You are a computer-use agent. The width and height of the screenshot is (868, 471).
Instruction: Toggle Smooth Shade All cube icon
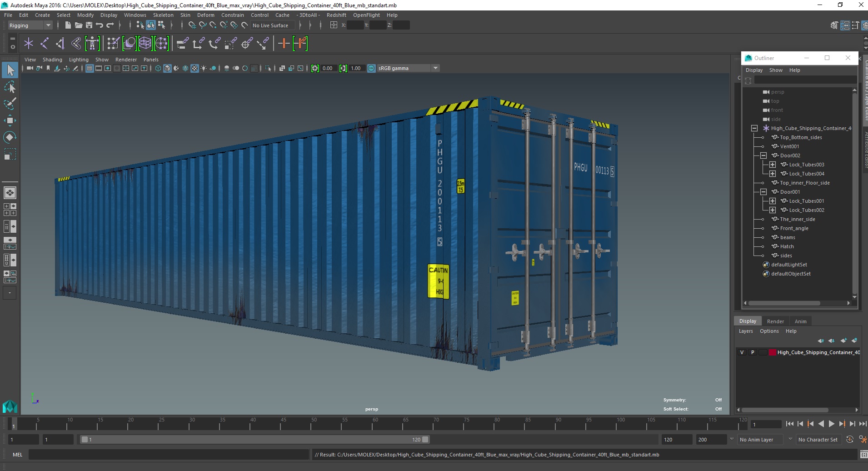[167, 68]
